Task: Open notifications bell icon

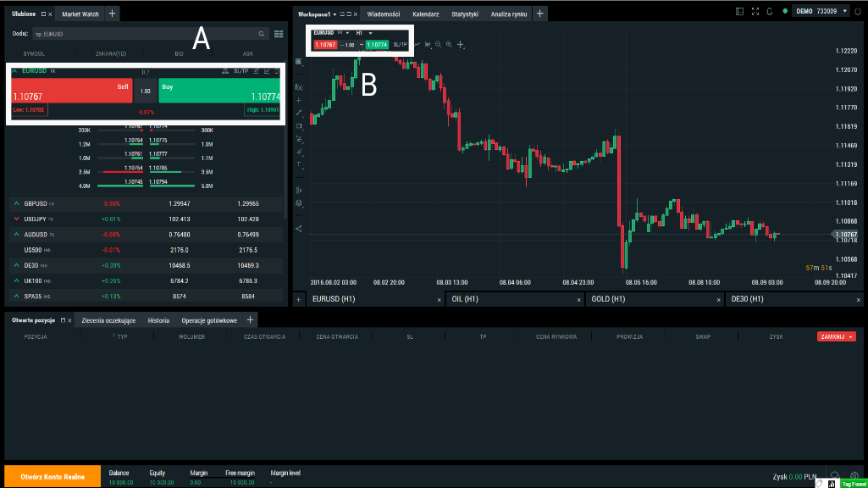Action: click(770, 11)
